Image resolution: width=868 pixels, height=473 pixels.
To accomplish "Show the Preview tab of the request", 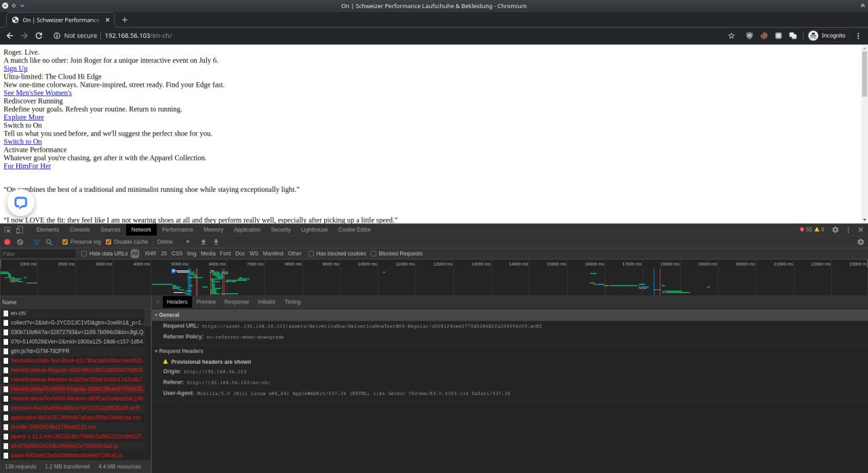I will tap(206, 302).
